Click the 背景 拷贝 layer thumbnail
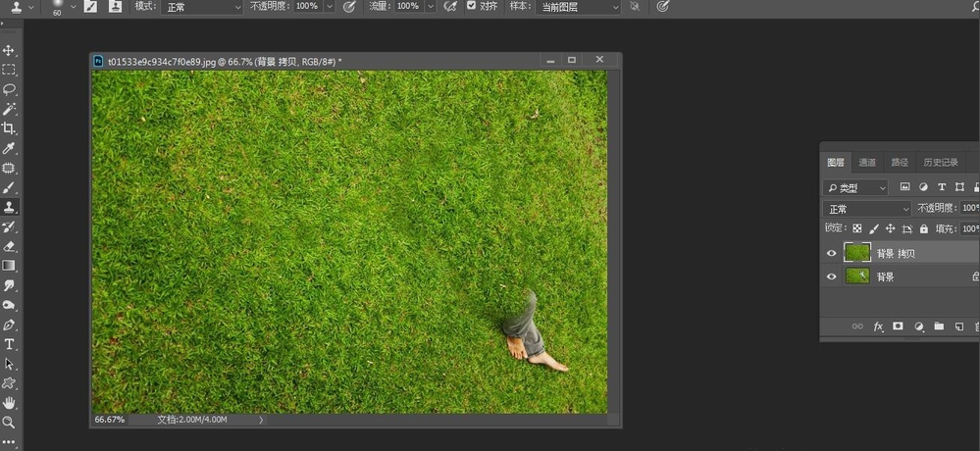Viewport: 980px width, 451px height. (857, 253)
